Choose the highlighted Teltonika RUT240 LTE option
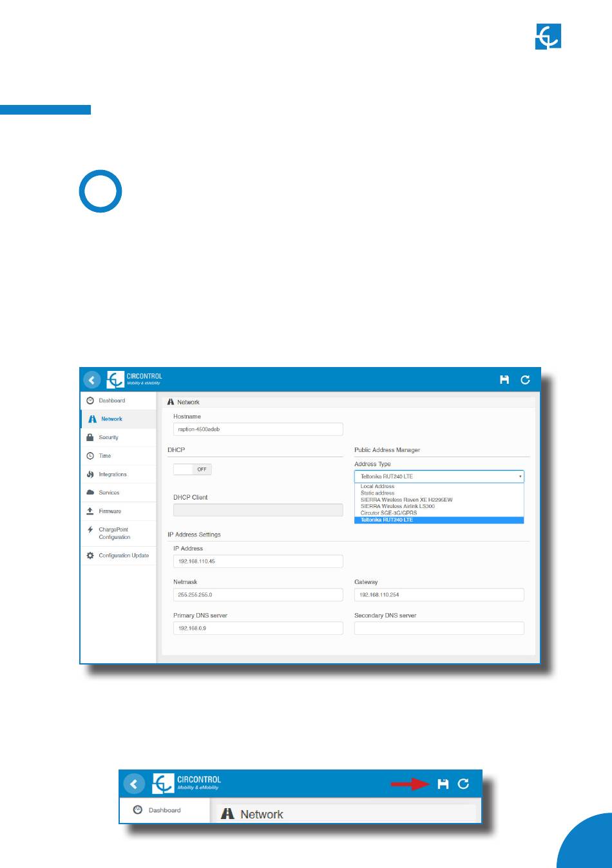Image resolution: width=612 pixels, height=868 pixels. (439, 520)
